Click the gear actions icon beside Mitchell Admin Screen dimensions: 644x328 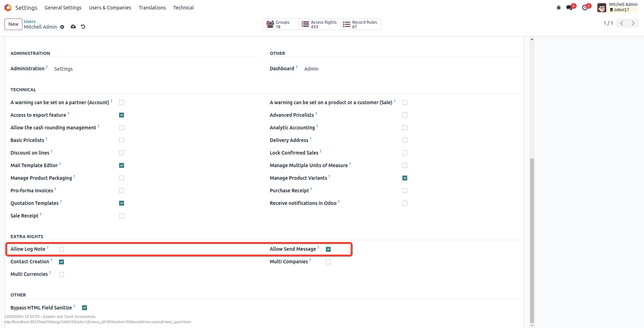[x=62, y=27]
